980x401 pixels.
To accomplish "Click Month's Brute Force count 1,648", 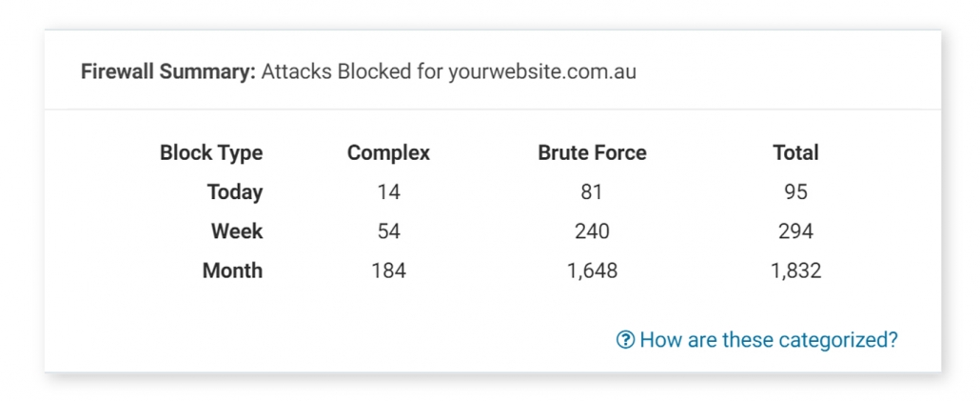I will point(592,271).
